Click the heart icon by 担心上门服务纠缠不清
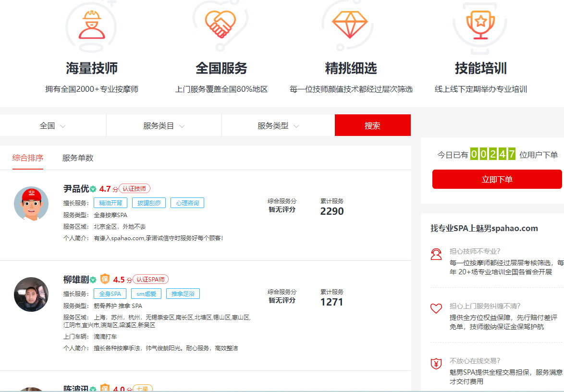 pos(436,308)
